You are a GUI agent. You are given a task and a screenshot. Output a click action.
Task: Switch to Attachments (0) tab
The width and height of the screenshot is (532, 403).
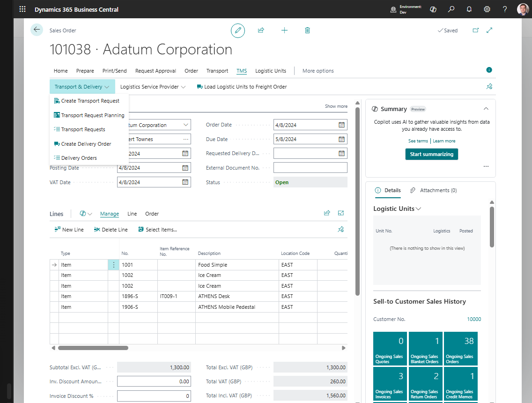pyautogui.click(x=433, y=190)
